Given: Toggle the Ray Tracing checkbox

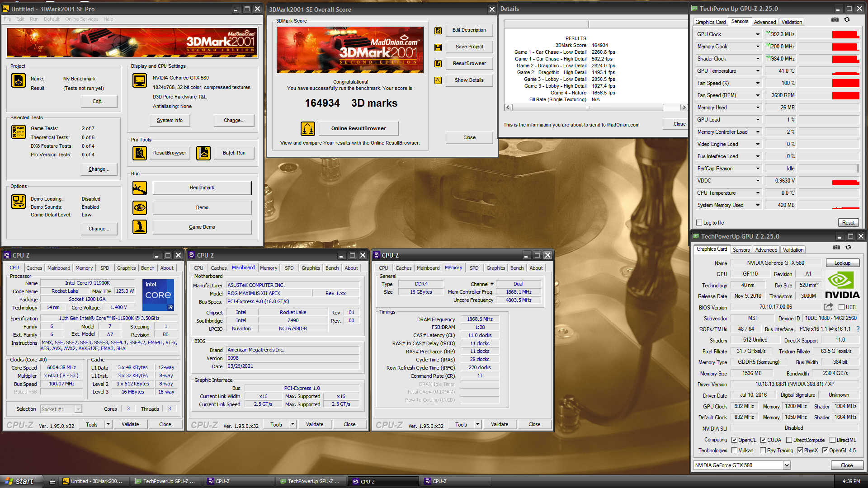Looking at the screenshot, I should [x=763, y=450].
